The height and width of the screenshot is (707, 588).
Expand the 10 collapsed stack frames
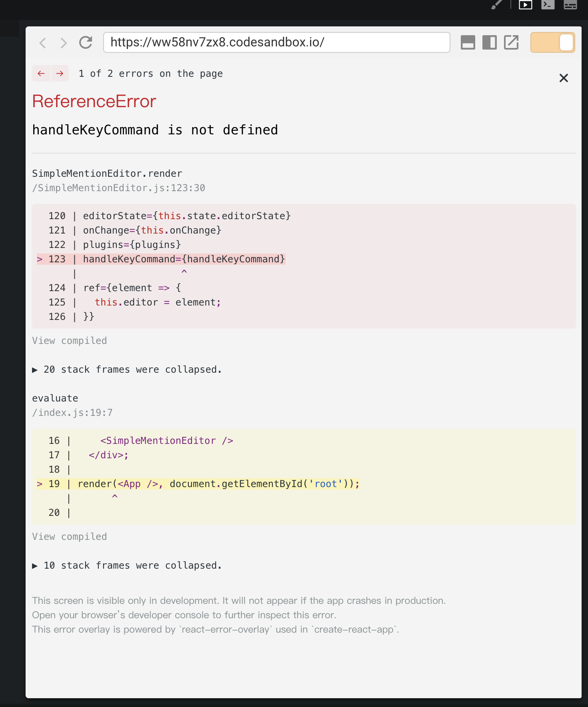(128, 565)
